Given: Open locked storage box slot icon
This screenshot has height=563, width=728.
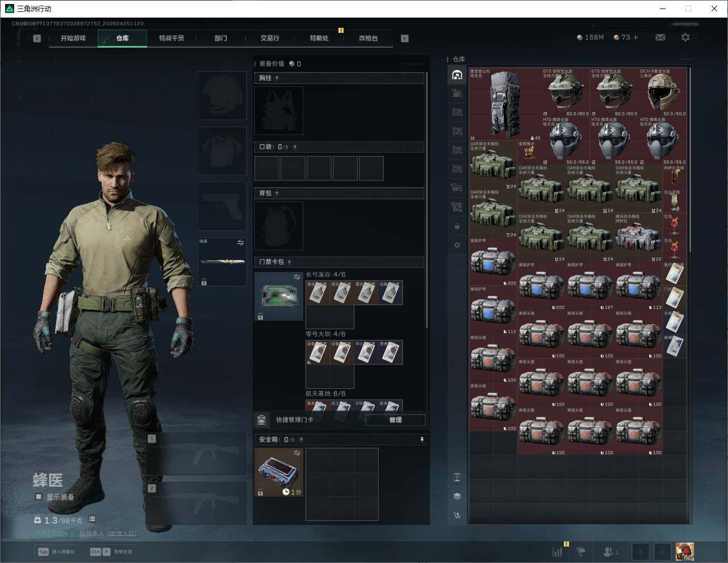Looking at the screenshot, I should [x=457, y=226].
